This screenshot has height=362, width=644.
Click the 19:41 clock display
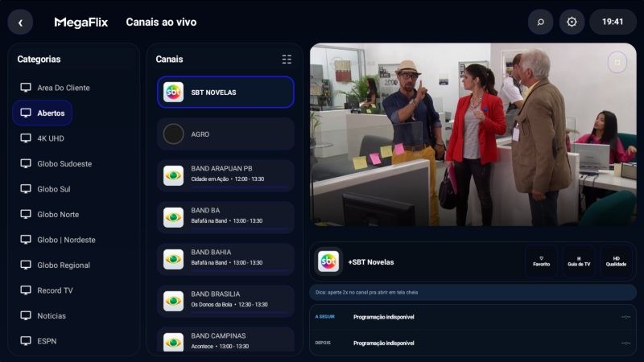[613, 22]
